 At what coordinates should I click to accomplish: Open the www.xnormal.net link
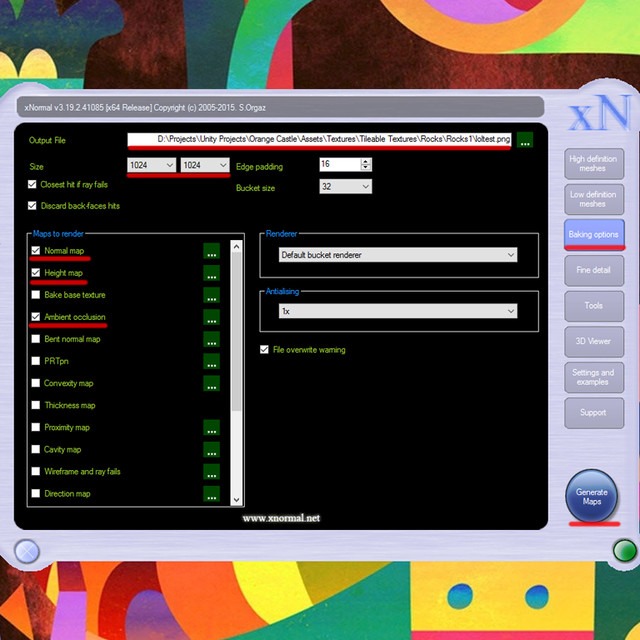pos(281,518)
